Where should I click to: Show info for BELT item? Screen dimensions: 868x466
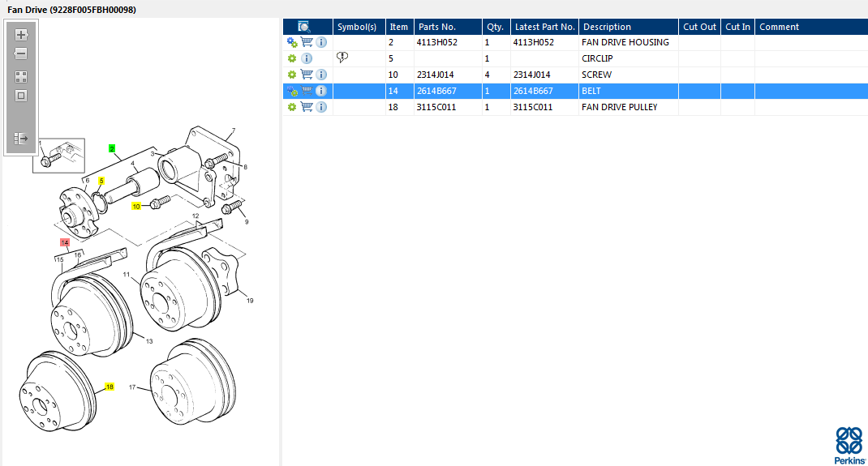click(x=321, y=91)
